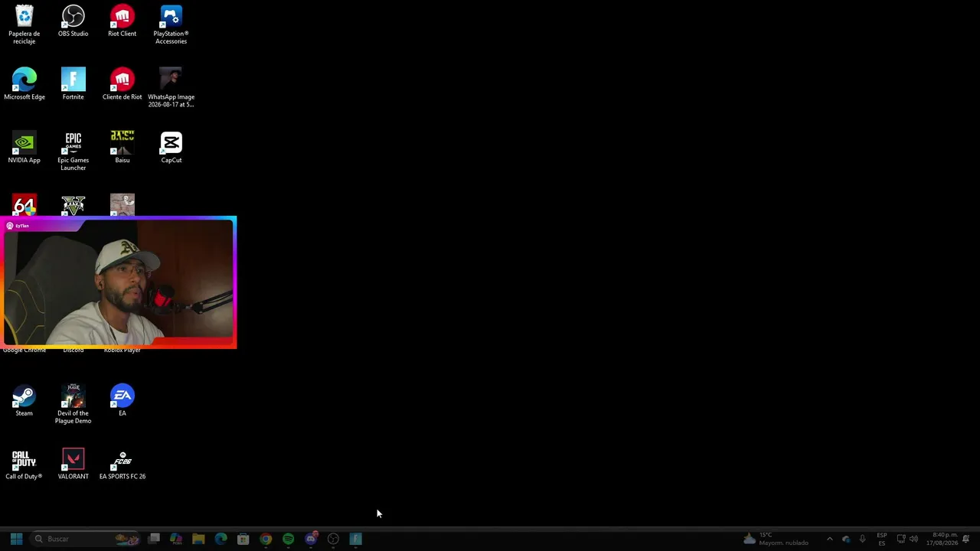This screenshot has height=551, width=980.
Task: Click the Baisu desktop icon
Action: 122,148
